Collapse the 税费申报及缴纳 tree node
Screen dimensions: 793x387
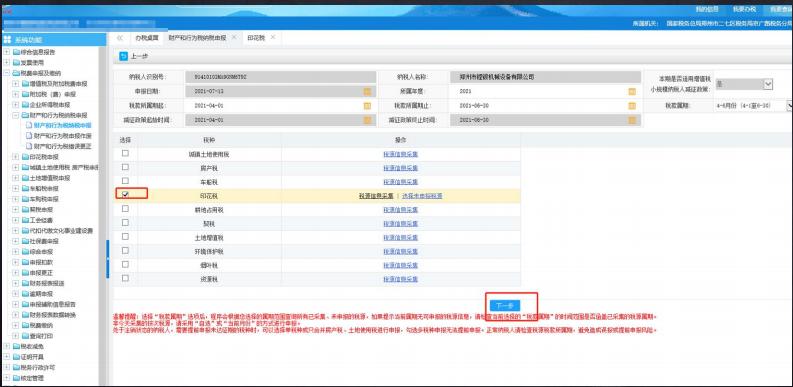pyautogui.click(x=7, y=73)
